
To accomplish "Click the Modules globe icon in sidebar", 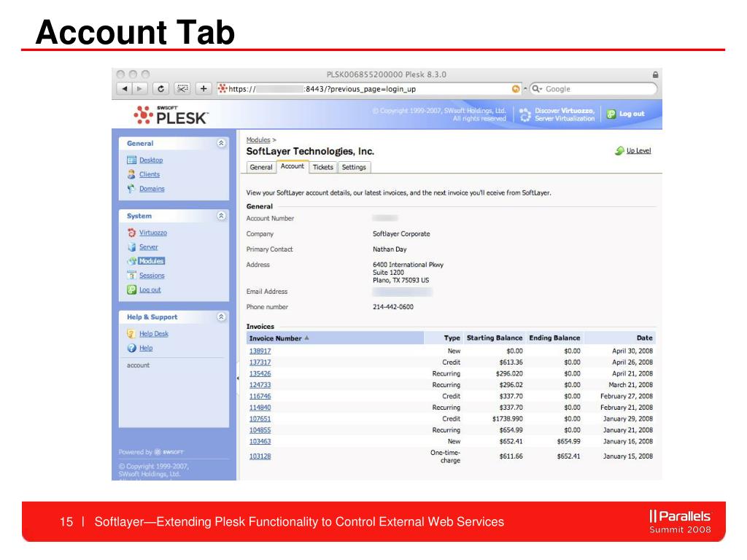I will point(132,261).
